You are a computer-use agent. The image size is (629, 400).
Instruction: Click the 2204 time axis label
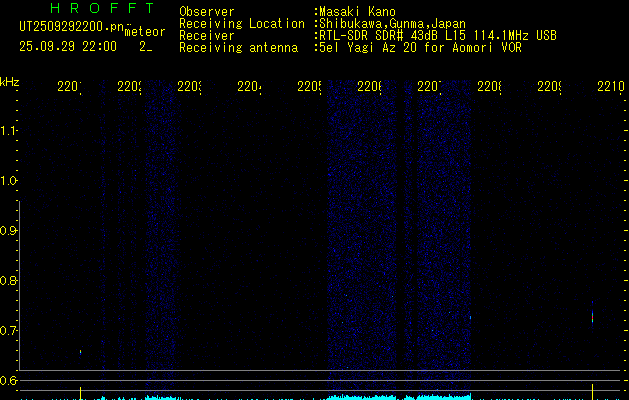tap(249, 86)
